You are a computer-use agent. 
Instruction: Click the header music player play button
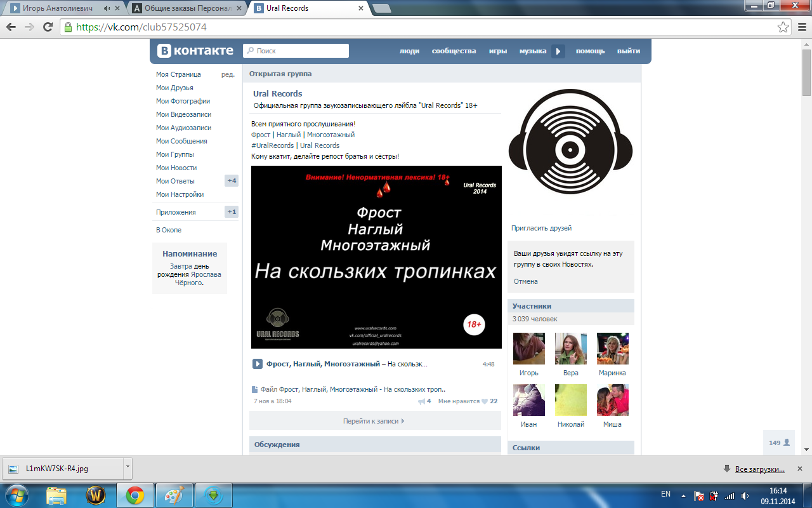click(x=558, y=51)
